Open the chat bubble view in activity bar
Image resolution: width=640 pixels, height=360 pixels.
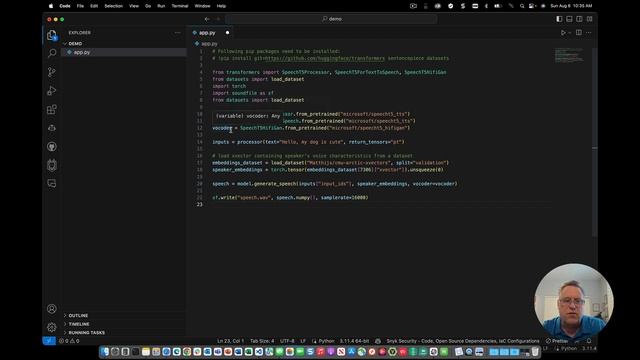pyautogui.click(x=52, y=184)
